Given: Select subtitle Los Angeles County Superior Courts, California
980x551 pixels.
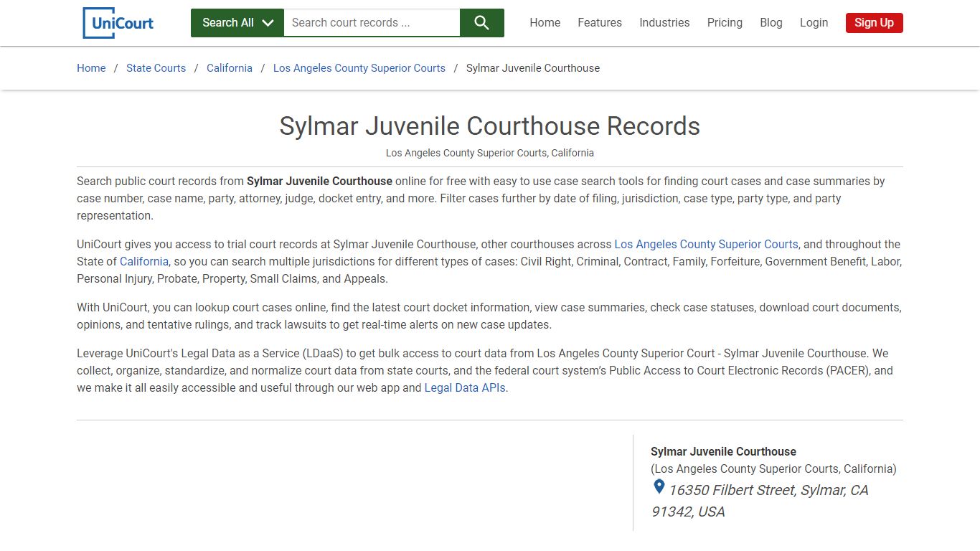Looking at the screenshot, I should click(490, 153).
